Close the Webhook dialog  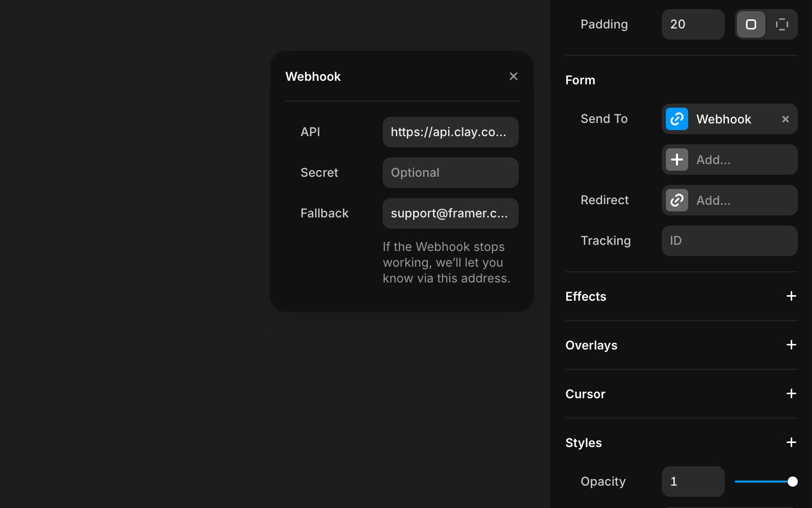pyautogui.click(x=514, y=76)
